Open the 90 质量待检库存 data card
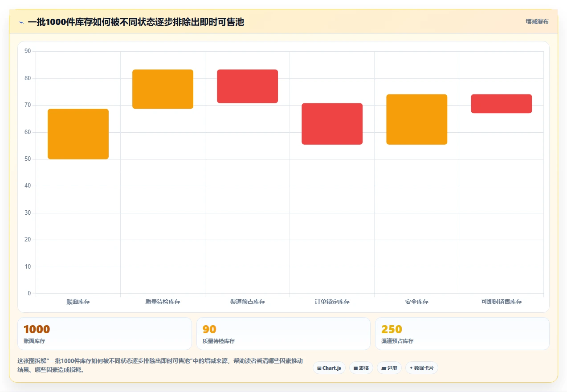Image resolution: width=567 pixels, height=392 pixels. tap(283, 334)
